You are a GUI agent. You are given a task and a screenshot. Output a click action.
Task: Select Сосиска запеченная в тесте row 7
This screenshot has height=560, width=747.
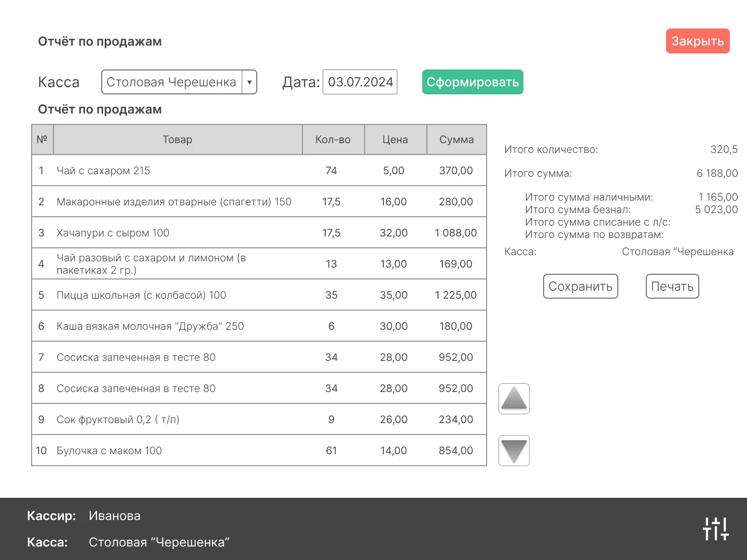259,357
